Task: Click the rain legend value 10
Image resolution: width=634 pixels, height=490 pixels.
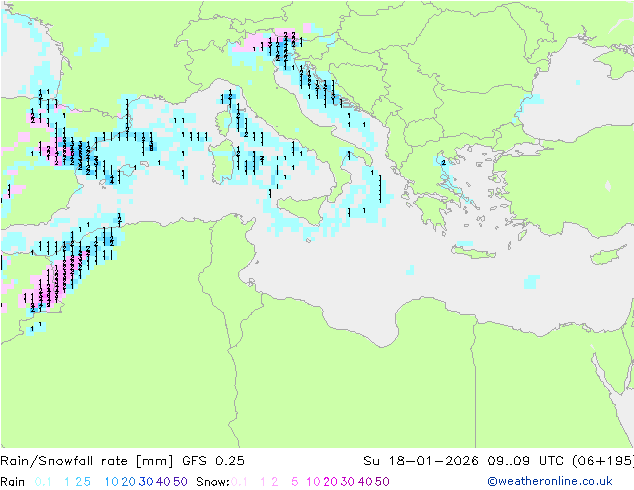Action: pos(112,482)
